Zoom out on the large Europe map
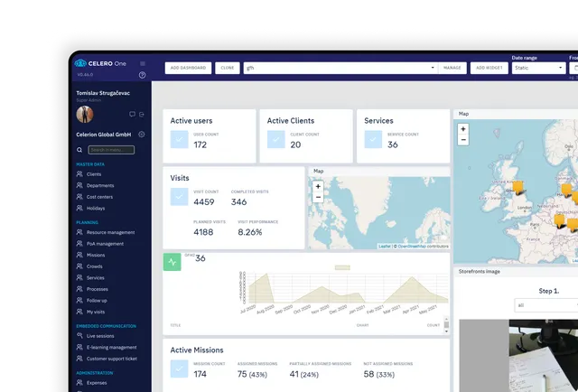Viewport: 578px width, 392px height. 463,140
